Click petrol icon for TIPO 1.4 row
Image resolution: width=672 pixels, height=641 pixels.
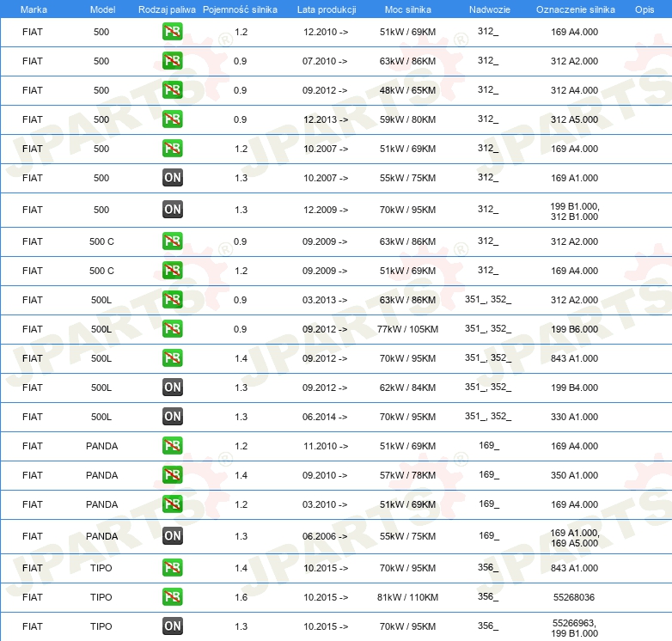(x=172, y=568)
